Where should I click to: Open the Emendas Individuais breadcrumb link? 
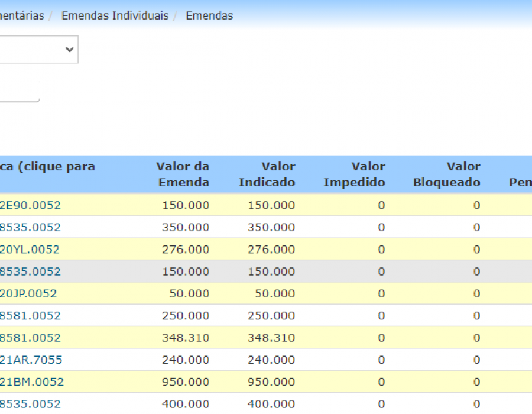tap(115, 15)
